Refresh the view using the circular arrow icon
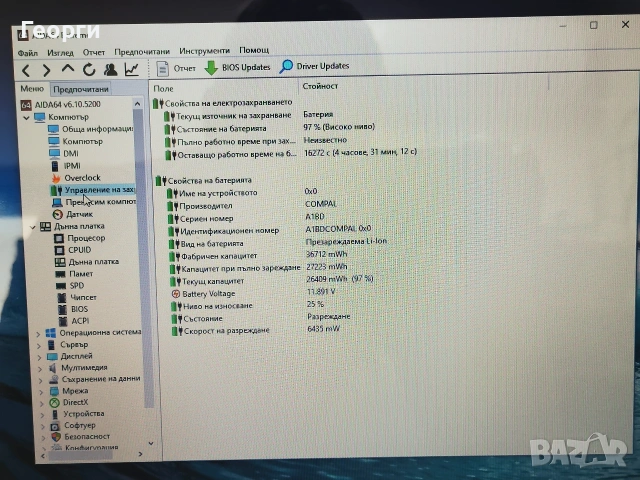The image size is (640, 480). tap(89, 70)
